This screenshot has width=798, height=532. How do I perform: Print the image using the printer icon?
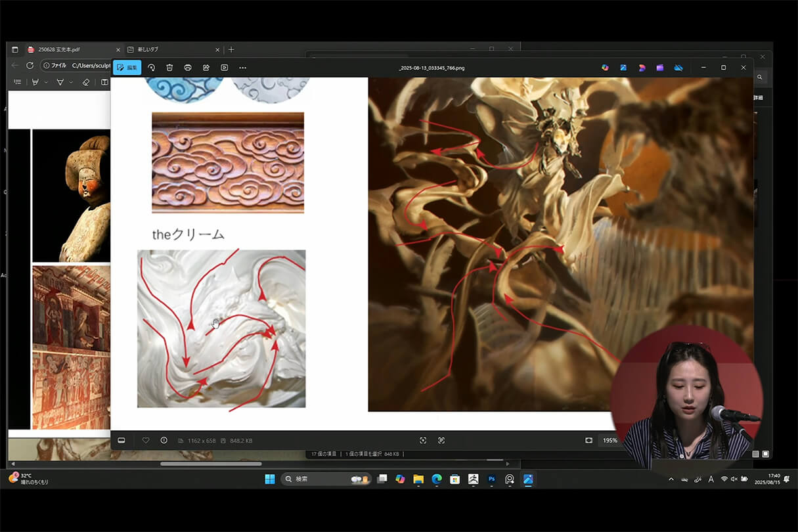point(188,68)
